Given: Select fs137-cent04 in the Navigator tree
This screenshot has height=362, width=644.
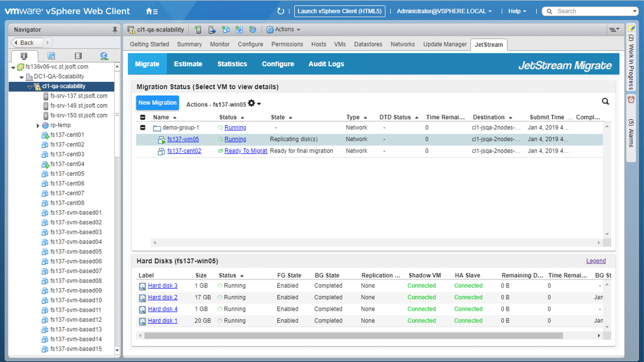Looking at the screenshot, I should [x=67, y=164].
